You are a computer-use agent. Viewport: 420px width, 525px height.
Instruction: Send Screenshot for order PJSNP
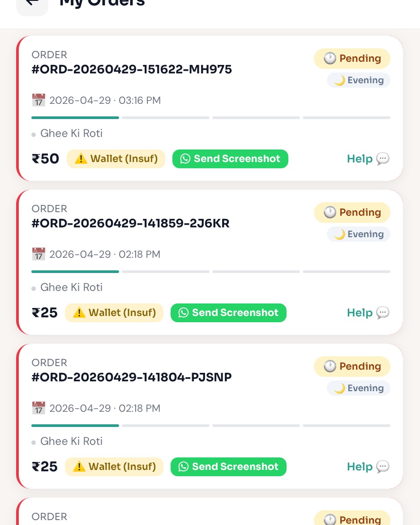pos(228,467)
